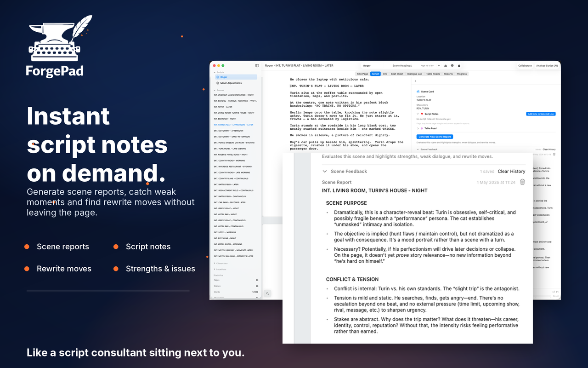Click Analyze Script (AI) button
The width and height of the screenshot is (588, 368).
(x=547, y=66)
